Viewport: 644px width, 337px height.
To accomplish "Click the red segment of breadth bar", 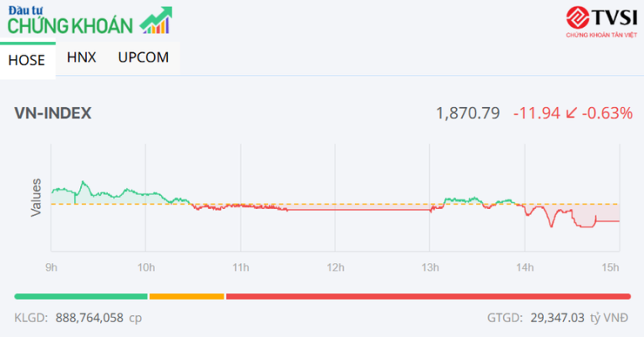I will coord(427,296).
